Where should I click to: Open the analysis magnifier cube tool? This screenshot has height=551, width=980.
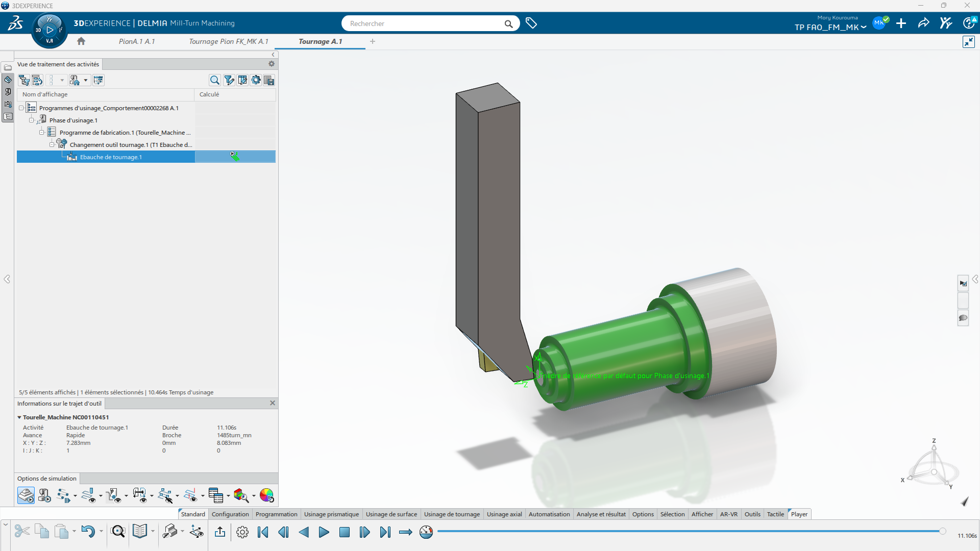tap(241, 495)
